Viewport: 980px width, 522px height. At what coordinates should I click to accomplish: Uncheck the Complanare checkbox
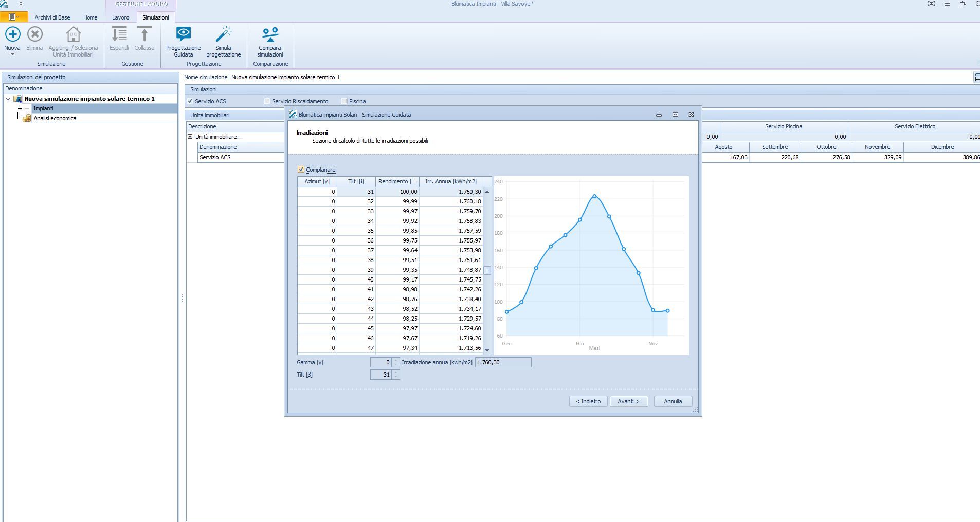(301, 170)
